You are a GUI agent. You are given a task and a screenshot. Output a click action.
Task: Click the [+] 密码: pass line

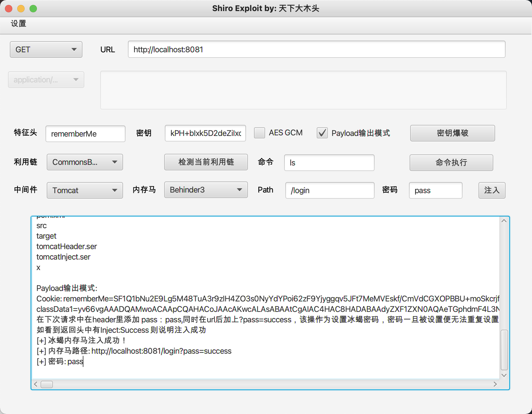(x=60, y=361)
